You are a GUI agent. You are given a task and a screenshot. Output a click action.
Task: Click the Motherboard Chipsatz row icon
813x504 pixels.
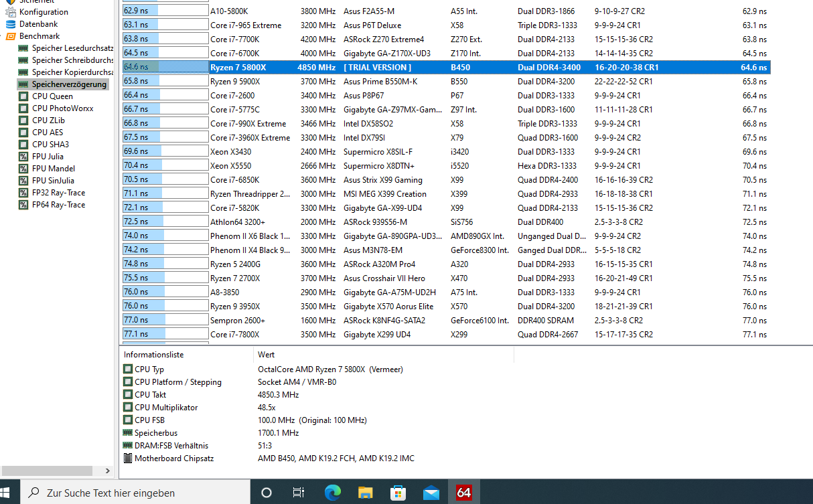[128, 458]
